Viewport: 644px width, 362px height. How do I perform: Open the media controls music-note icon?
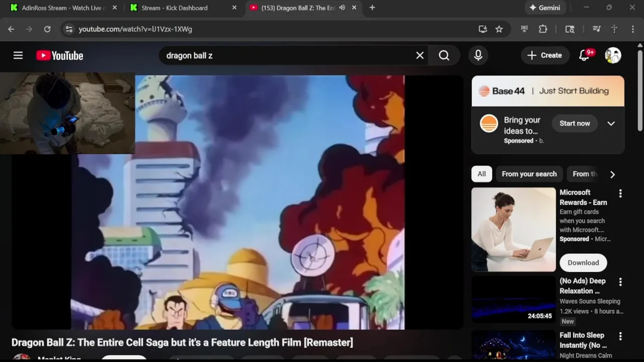pyautogui.click(x=597, y=29)
